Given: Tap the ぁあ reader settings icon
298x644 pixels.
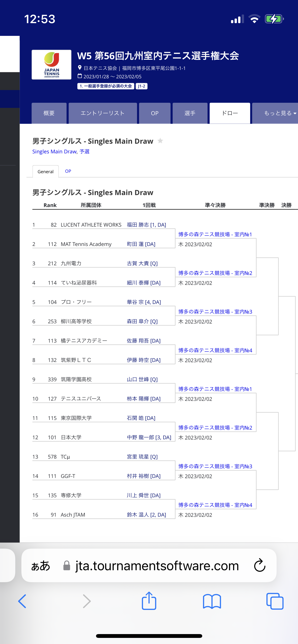Looking at the screenshot, I should click(x=40, y=566).
